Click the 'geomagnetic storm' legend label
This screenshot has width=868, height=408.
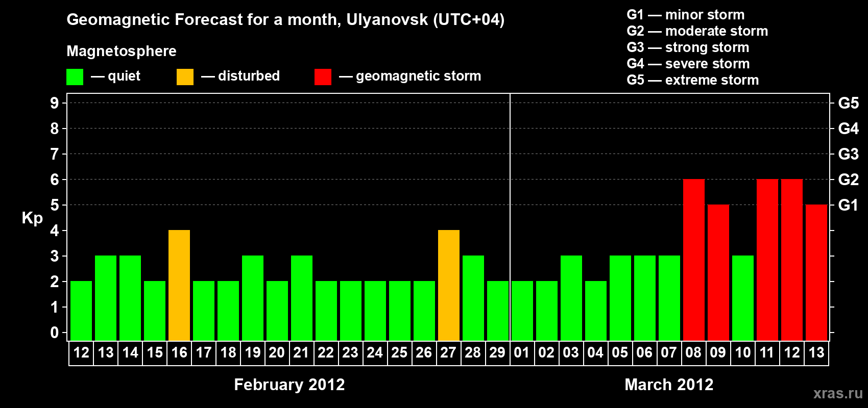(x=419, y=76)
